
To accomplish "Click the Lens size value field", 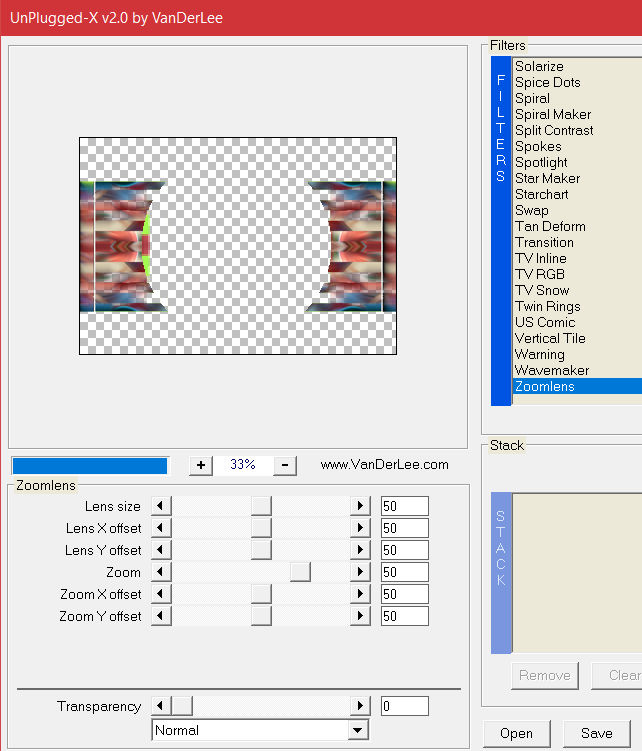I will [x=404, y=506].
